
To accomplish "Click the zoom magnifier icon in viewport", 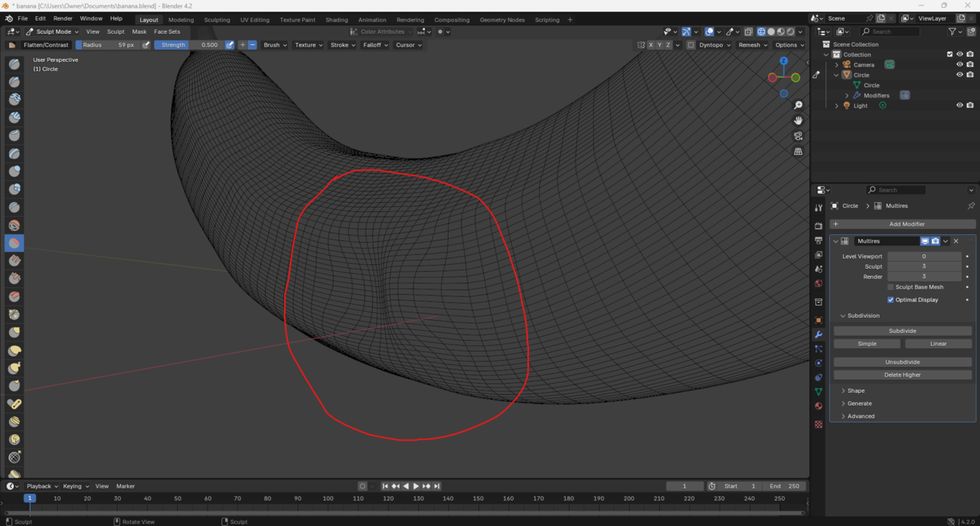I will pos(798,105).
